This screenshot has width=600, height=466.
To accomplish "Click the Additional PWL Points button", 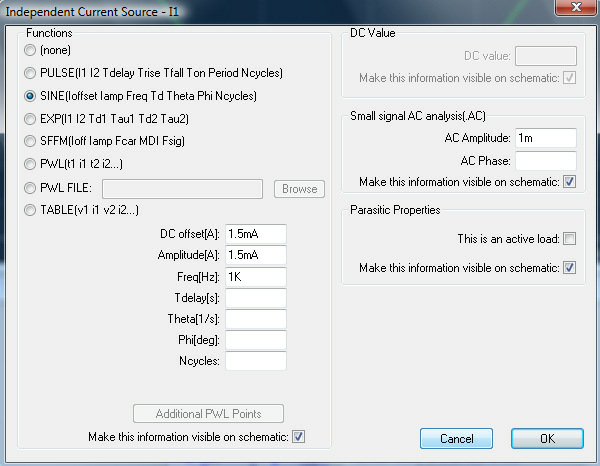I will [209, 414].
